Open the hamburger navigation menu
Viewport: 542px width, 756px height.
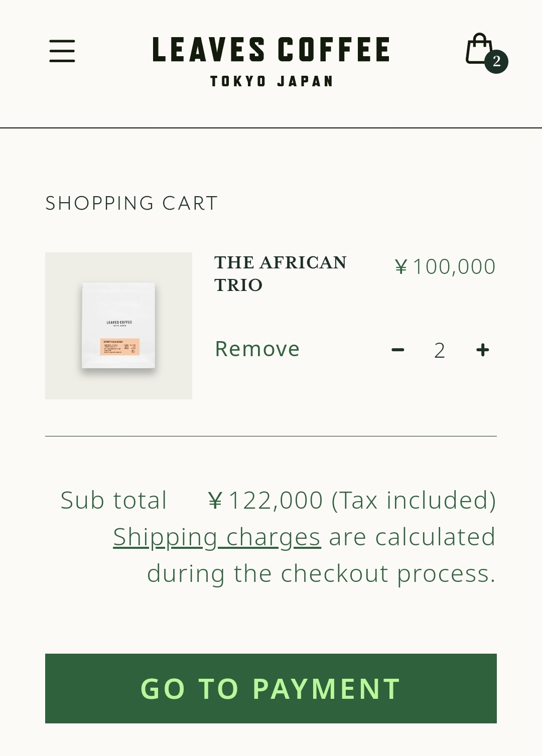pos(62,51)
